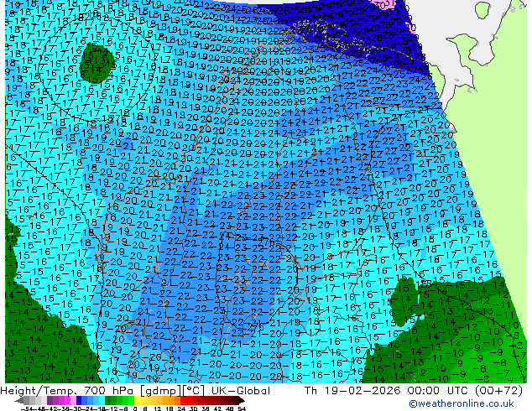Pick the dark green legend swatch above -18

108,401
